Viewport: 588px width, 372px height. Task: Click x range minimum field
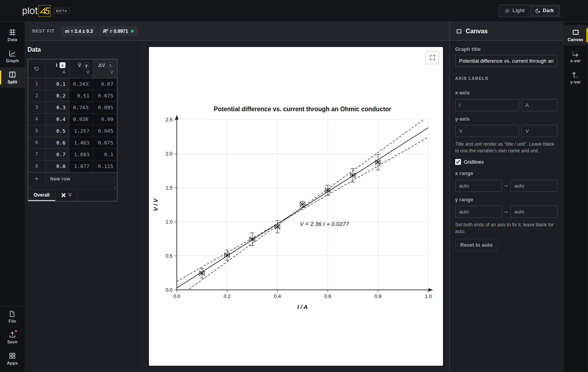click(478, 186)
